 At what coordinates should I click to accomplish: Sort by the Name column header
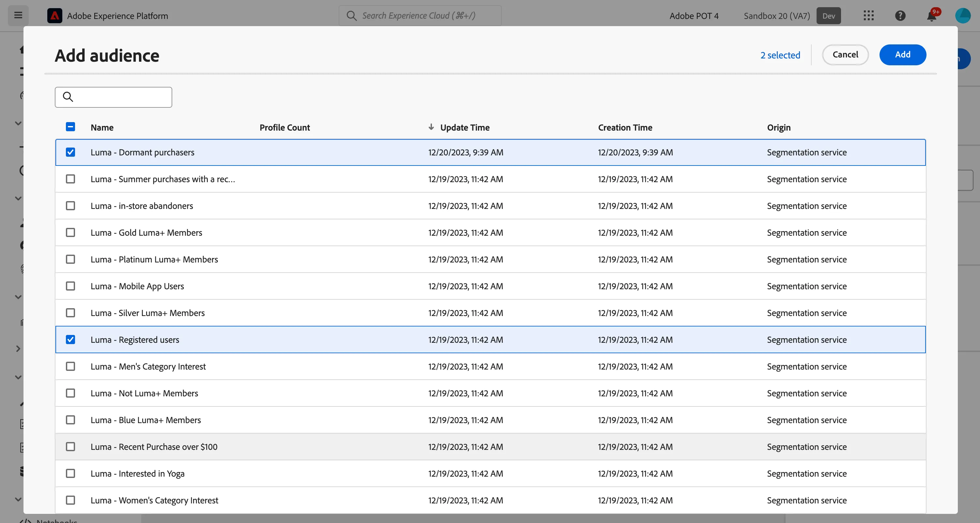(102, 128)
